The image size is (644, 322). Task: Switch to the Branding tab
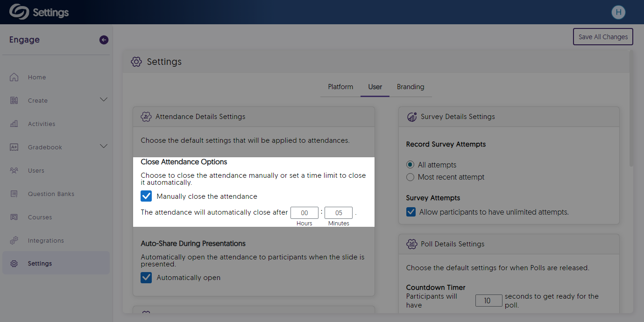pyautogui.click(x=410, y=87)
